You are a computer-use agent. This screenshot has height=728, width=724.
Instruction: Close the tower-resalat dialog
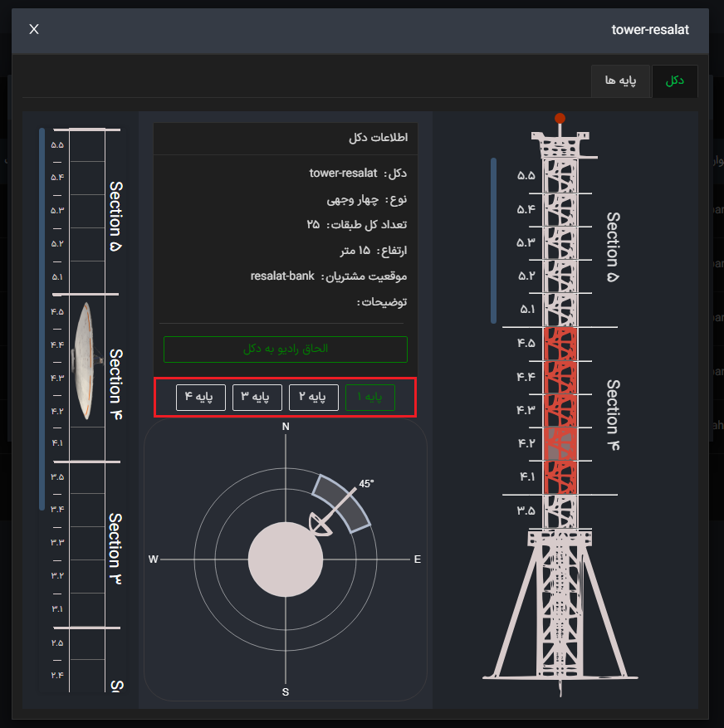(x=34, y=29)
